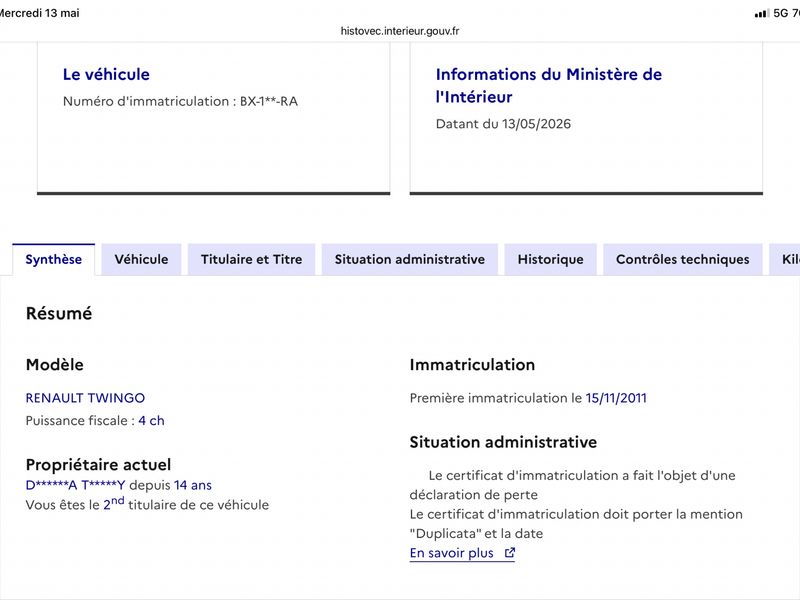Tap the Mercredi 13 mai date in status bar

40,13
